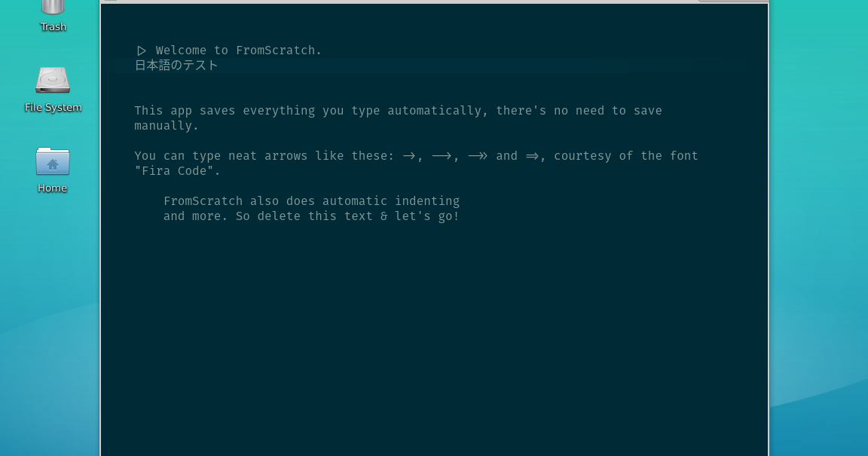This screenshot has height=456, width=868.
Task: Place cursor before "This app saves"
Action: click(x=136, y=110)
